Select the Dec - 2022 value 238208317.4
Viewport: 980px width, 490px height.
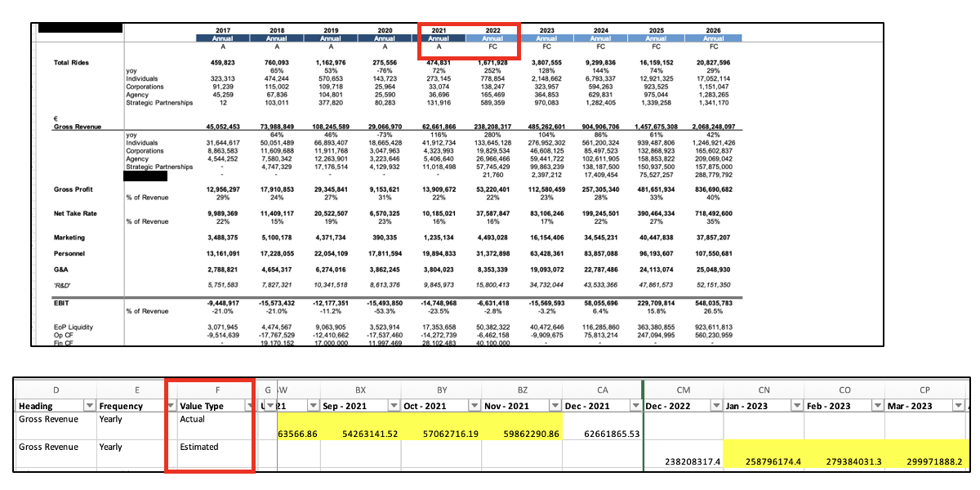[x=683, y=461]
